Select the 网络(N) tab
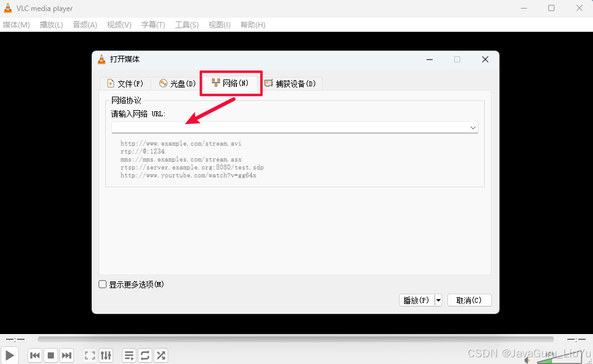This screenshot has height=364, width=593. 230,83
